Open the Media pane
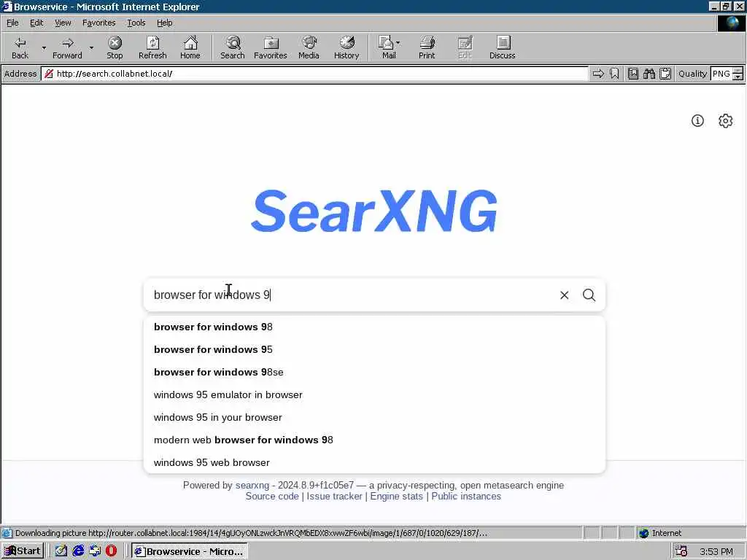Screen dimensions: 747x560 point(309,47)
